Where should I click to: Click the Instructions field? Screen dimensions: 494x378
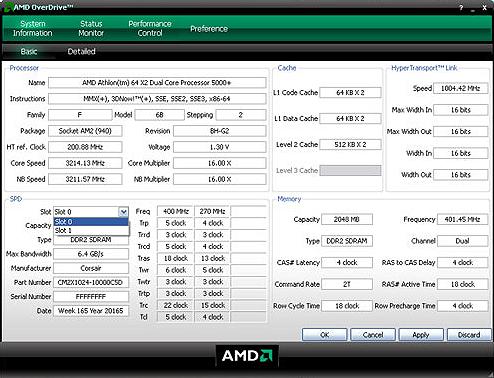point(157,99)
